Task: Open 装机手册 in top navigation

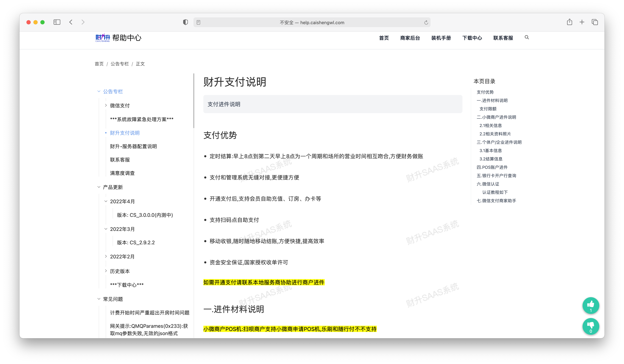Action: (441, 38)
